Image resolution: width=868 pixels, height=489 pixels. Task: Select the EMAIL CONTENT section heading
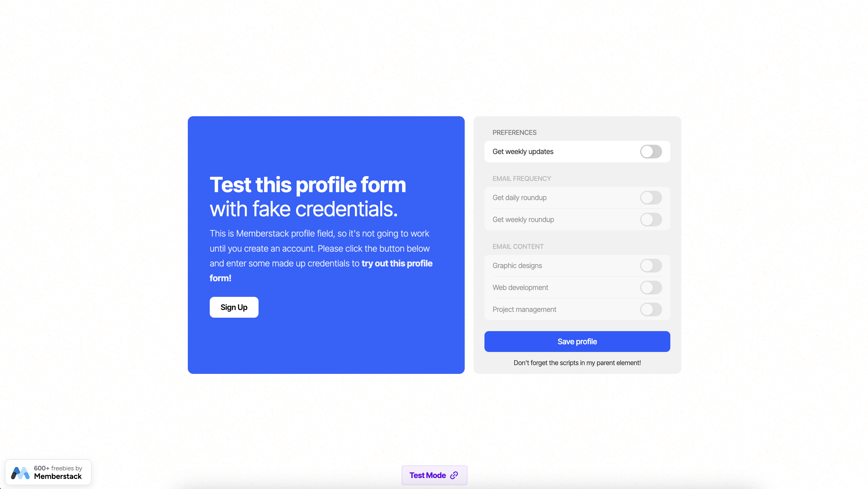click(518, 246)
